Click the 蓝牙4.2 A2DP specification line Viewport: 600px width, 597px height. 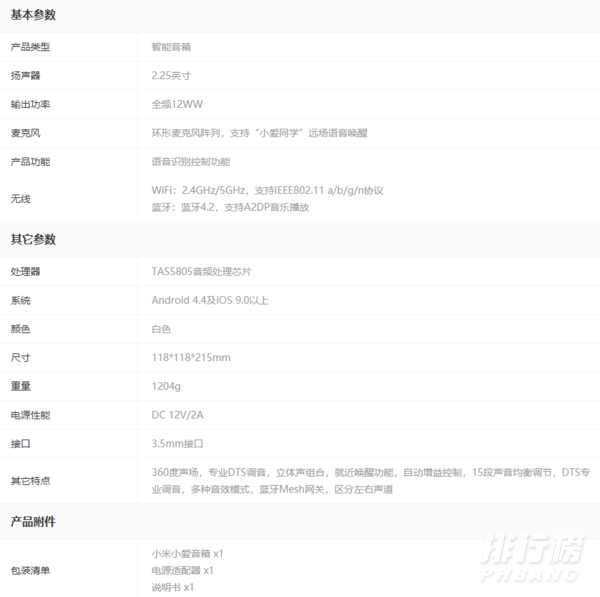click(230, 207)
